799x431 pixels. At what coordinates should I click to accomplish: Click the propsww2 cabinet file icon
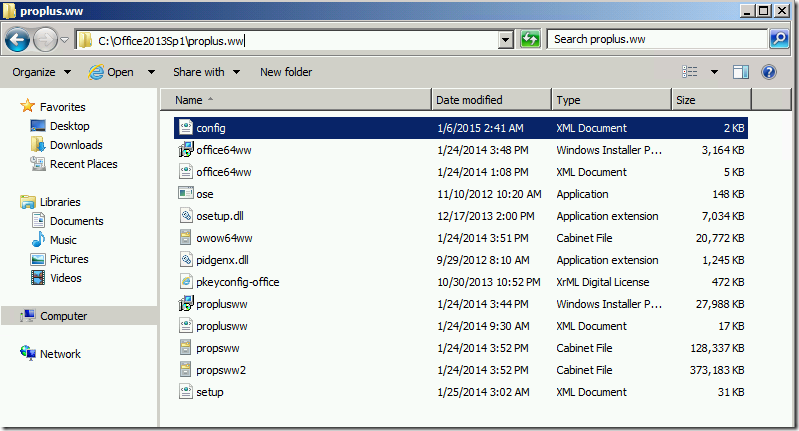pos(185,370)
